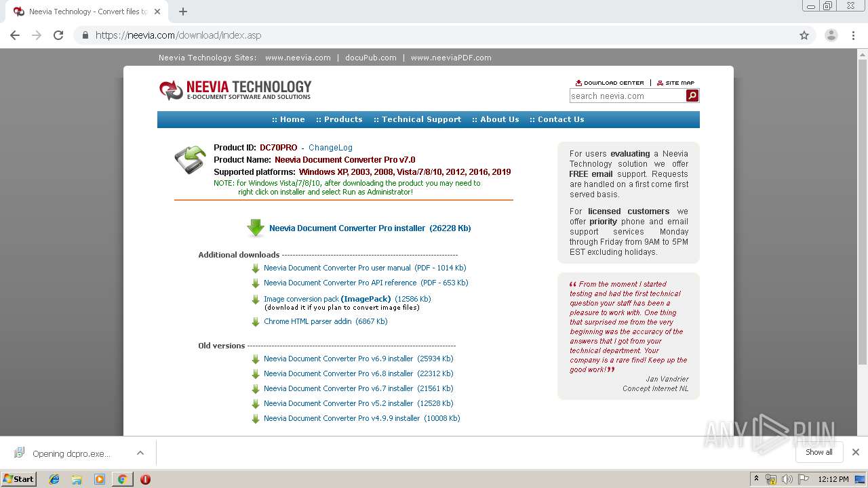Download Neevia Document Converter Pro installer link
The width and height of the screenshot is (868, 488).
[x=370, y=228]
